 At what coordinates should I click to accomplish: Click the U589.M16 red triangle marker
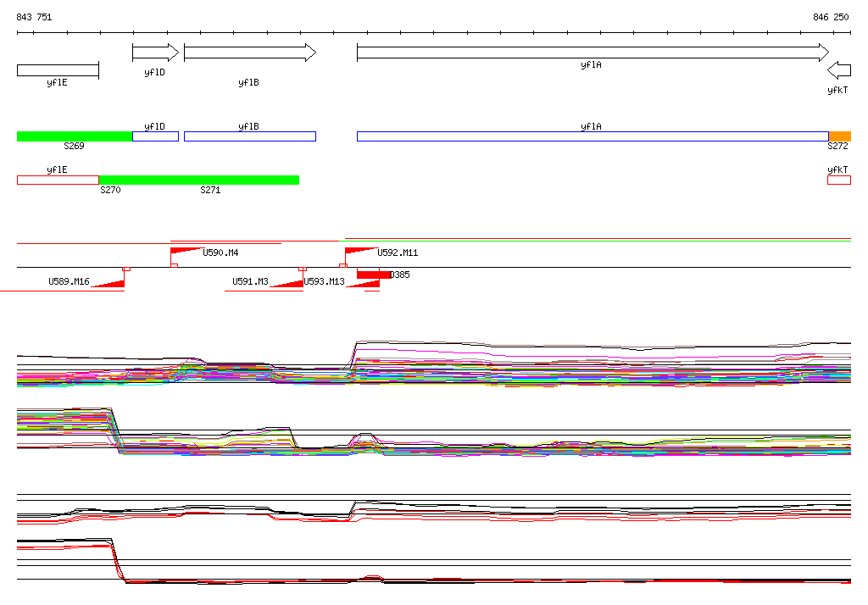(x=108, y=283)
